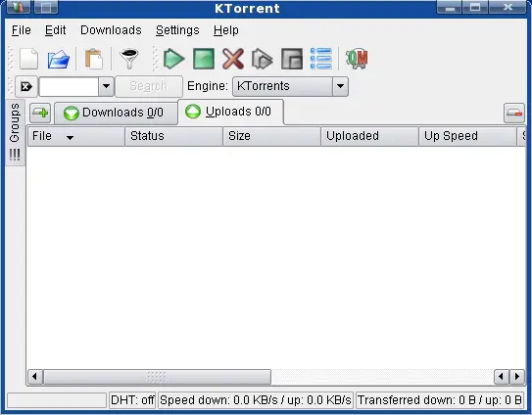Open the Settings menu
The width and height of the screenshot is (532, 415).
tap(177, 30)
